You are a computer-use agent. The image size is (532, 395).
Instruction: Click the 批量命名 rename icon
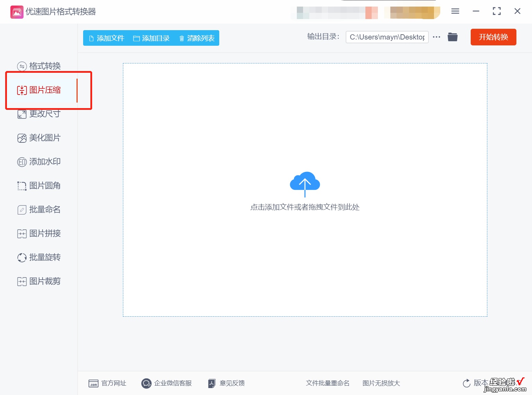tap(22, 210)
